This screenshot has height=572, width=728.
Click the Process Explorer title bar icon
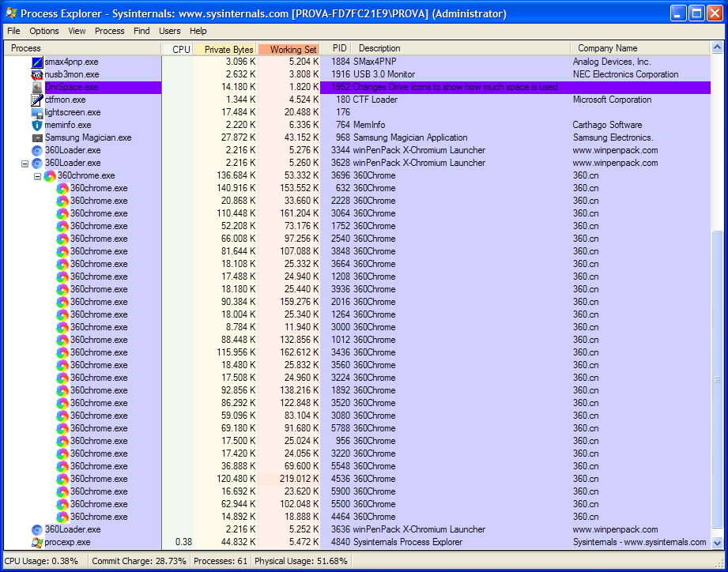12,13
